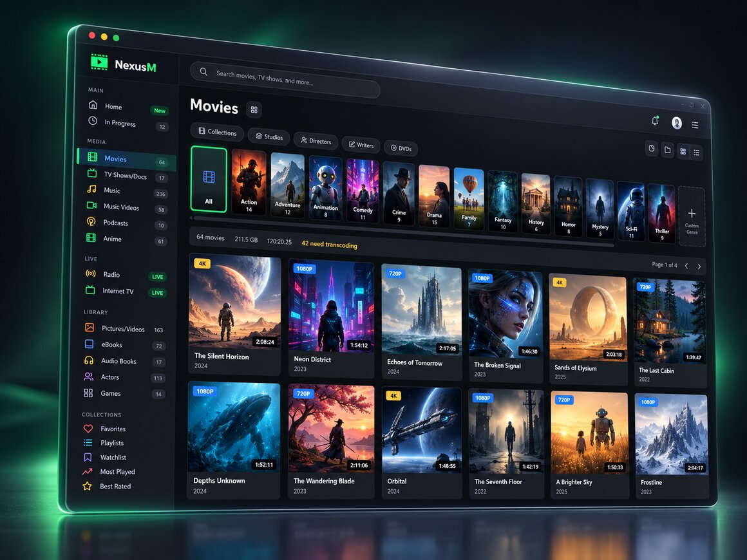Viewport: 747px width, 560px height.
Task: Go to next page arrow
Action: [x=699, y=266]
